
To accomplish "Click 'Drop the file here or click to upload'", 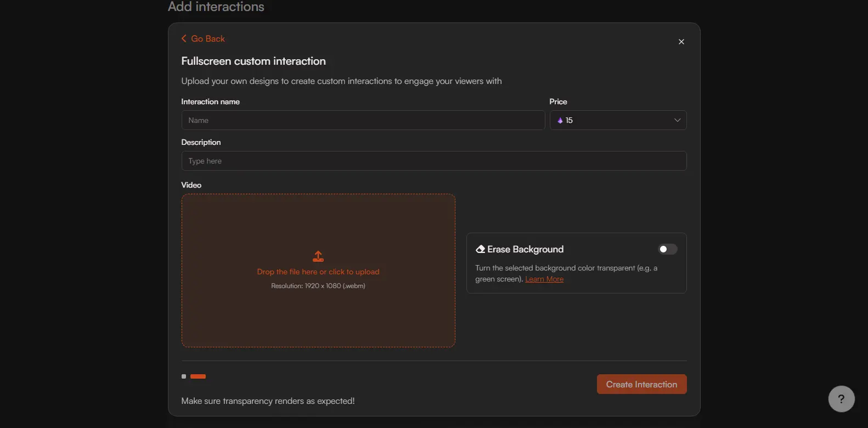I will pos(318,272).
